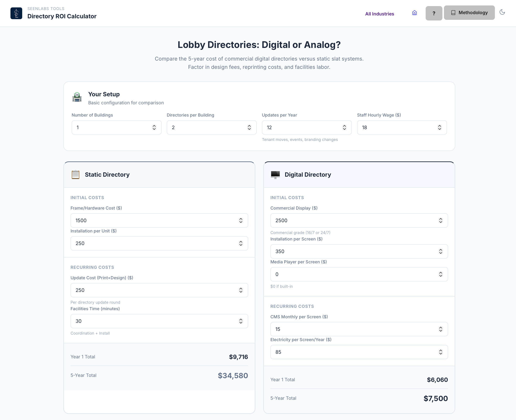This screenshot has width=516, height=420.
Task: Click the Digital Directory monitor icon
Action: [x=275, y=174]
